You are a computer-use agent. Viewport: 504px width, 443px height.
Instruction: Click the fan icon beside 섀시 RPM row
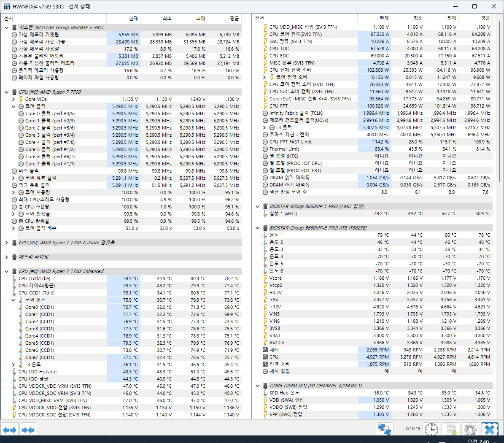point(265,350)
